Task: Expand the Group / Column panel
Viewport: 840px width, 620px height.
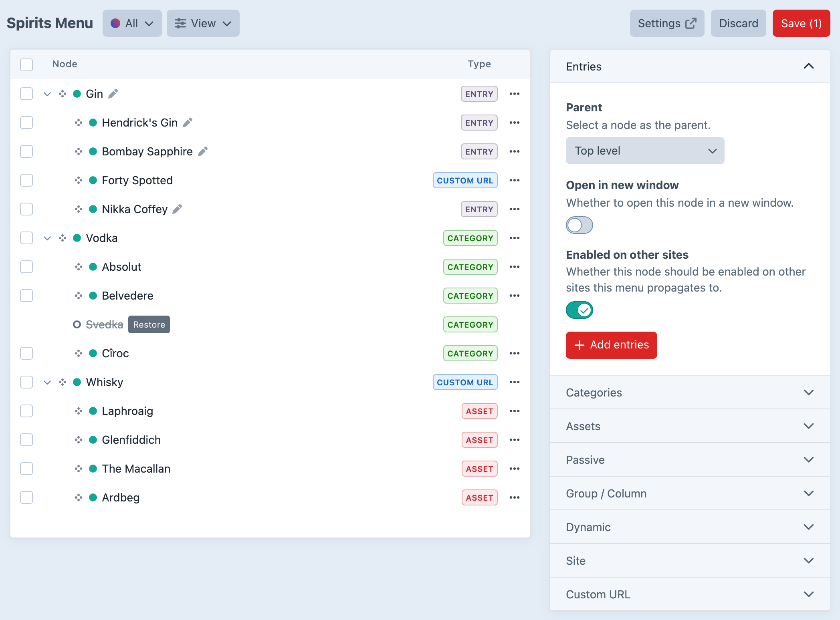Action: [690, 493]
